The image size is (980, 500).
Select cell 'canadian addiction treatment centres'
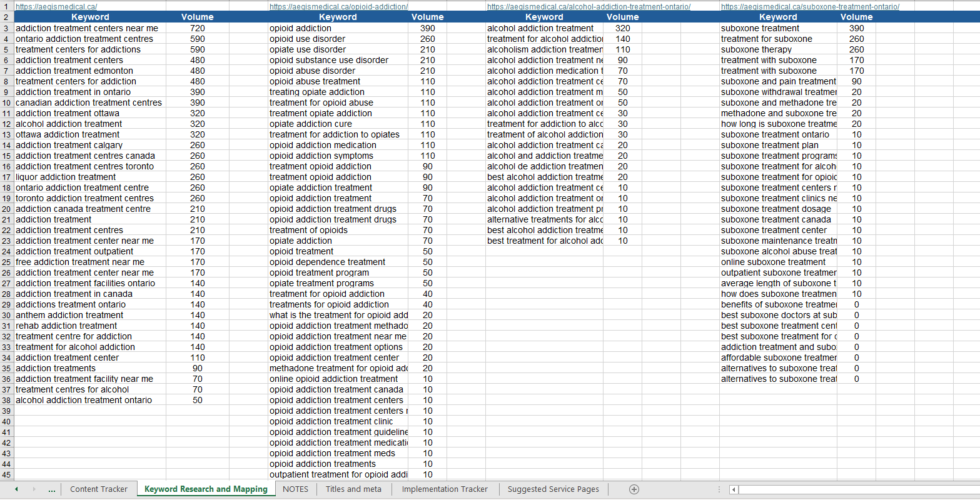coord(90,102)
